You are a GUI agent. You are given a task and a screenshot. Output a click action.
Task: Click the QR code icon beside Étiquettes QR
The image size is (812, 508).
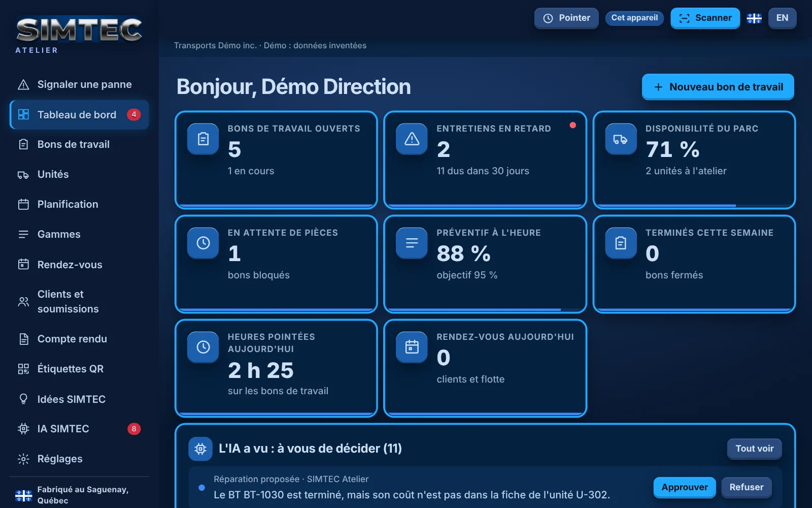coord(23,369)
